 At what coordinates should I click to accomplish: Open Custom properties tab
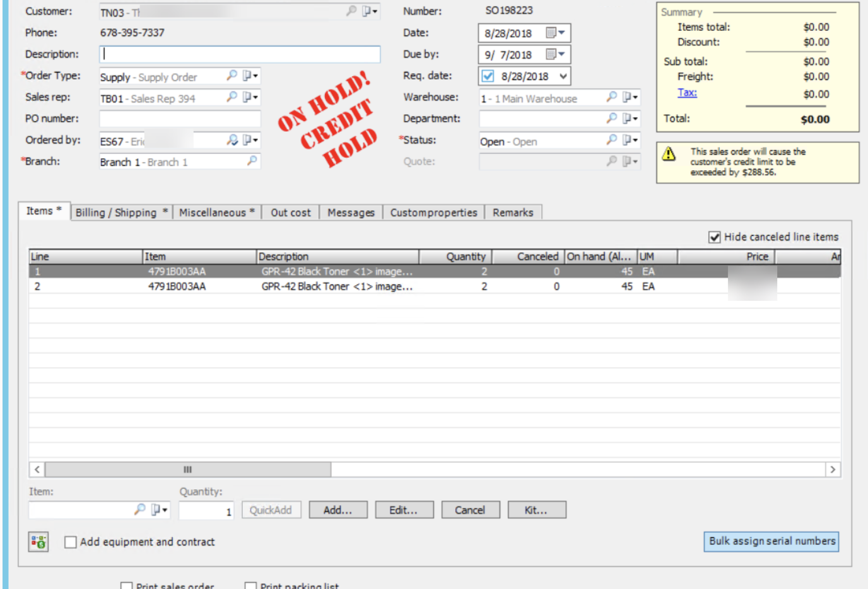pos(433,213)
